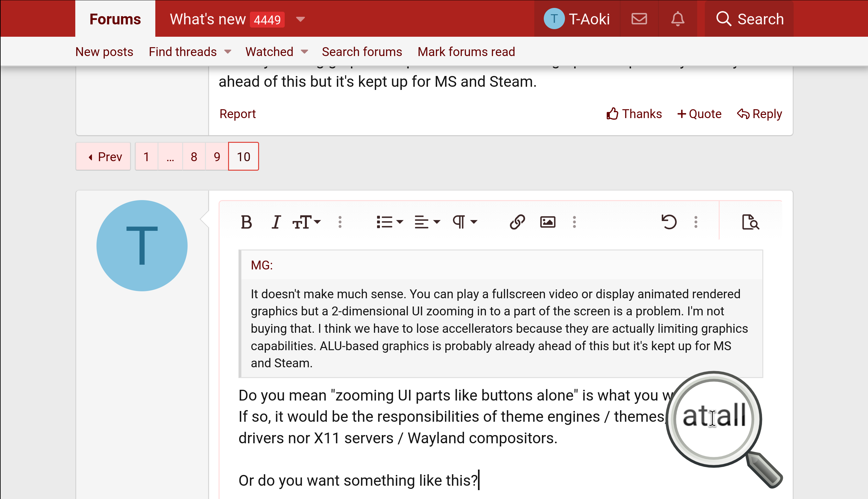Insert an image into the reply

[548, 222]
